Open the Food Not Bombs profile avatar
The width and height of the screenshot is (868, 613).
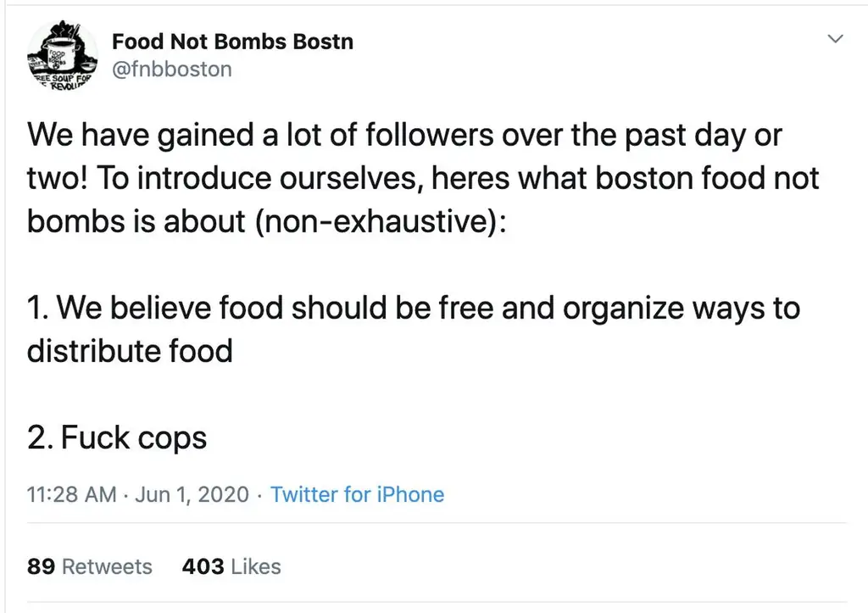point(62,56)
